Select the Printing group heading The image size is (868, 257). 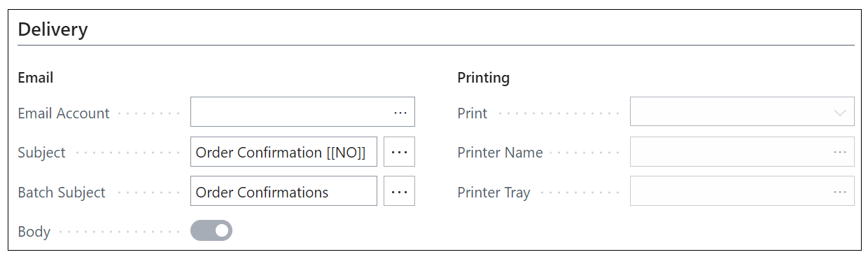point(484,77)
